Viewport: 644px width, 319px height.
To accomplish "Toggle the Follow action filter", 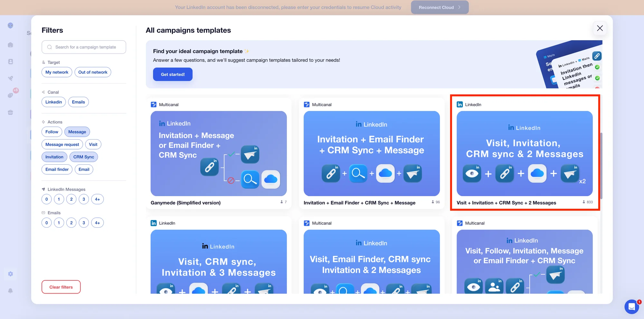I will pos(52,132).
